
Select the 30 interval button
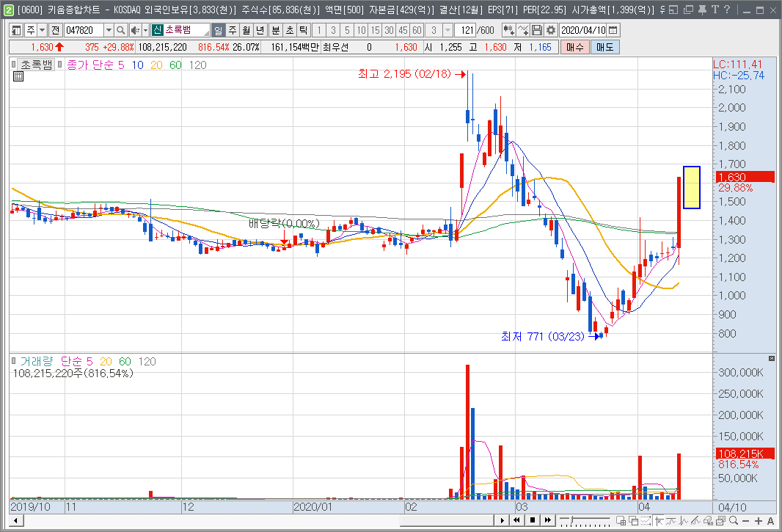389,30
